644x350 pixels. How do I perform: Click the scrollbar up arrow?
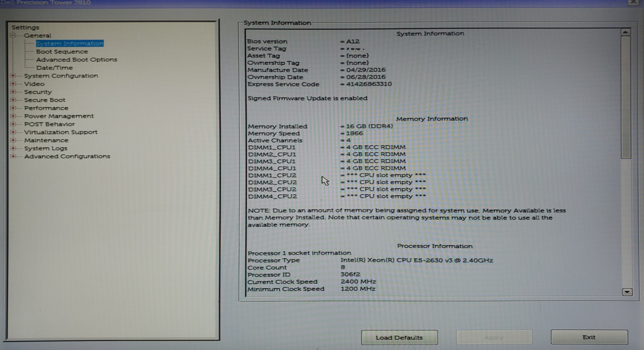click(625, 32)
